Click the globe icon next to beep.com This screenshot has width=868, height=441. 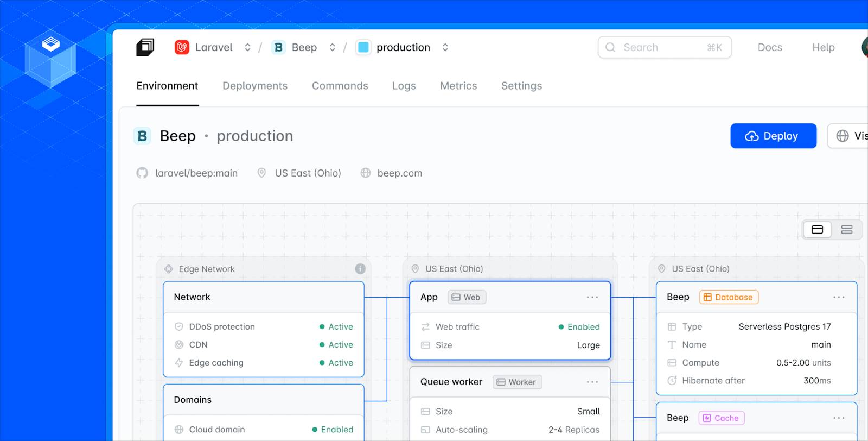(366, 173)
